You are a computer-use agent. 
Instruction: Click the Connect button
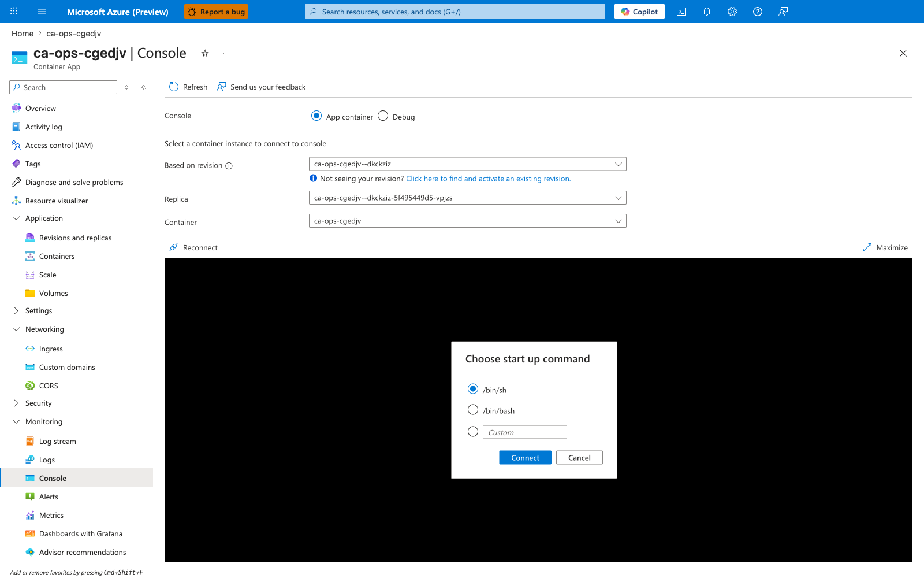tap(525, 457)
